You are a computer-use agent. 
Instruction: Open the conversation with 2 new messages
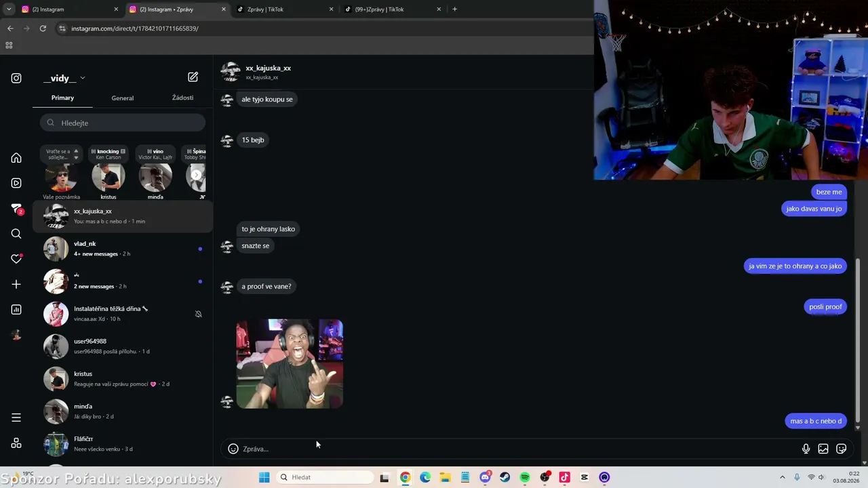tap(123, 281)
